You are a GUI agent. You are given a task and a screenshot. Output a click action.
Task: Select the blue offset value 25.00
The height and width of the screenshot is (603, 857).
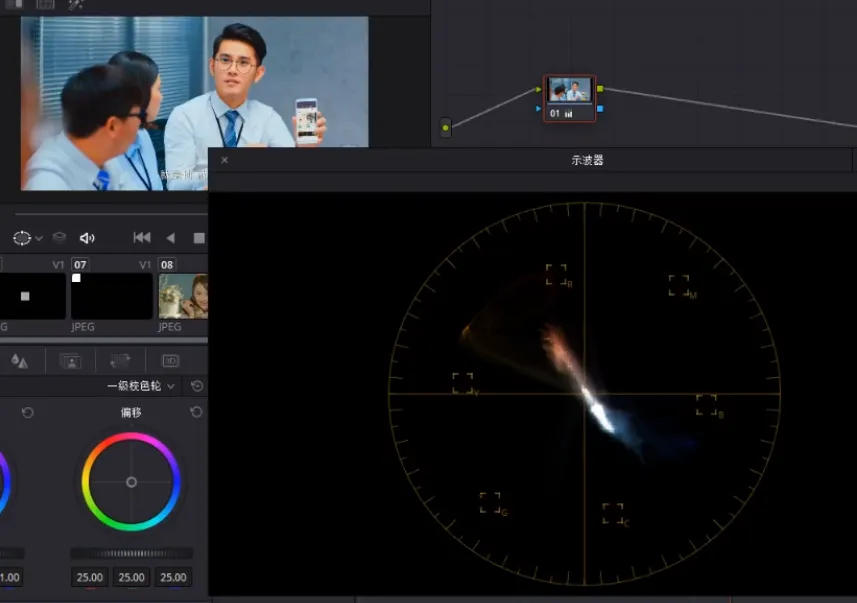[173, 577]
